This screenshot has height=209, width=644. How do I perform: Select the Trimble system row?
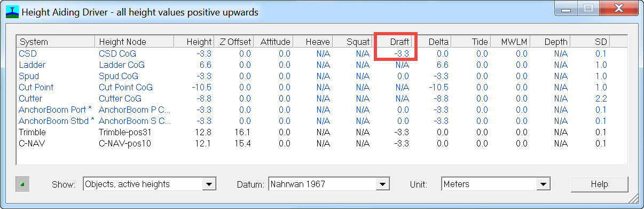pyautogui.click(x=322, y=132)
